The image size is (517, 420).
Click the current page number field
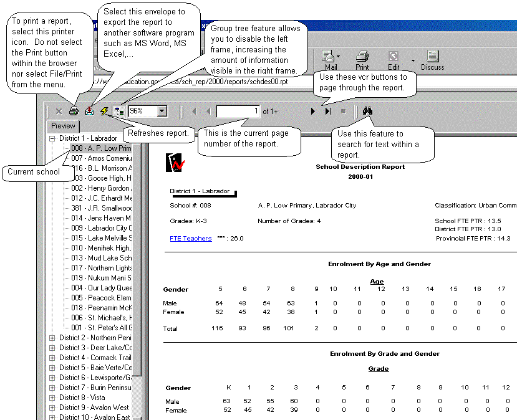point(238,111)
